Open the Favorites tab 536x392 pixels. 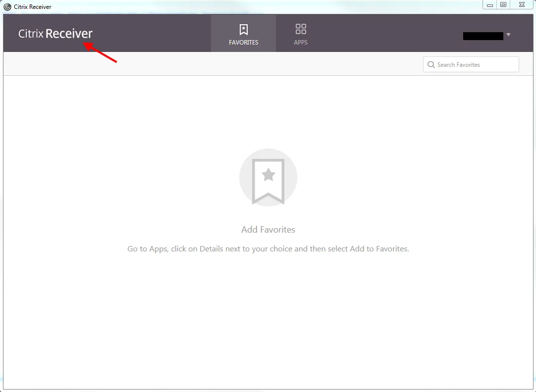pos(243,34)
